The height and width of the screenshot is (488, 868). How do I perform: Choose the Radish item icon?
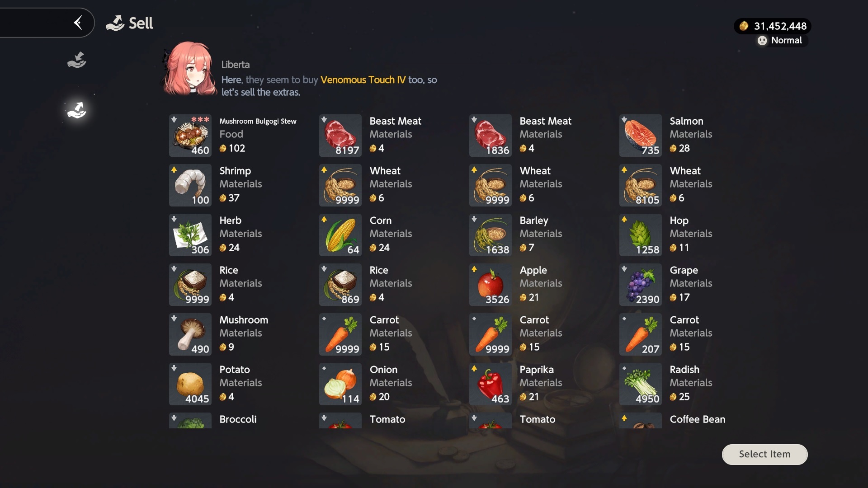coord(641,384)
